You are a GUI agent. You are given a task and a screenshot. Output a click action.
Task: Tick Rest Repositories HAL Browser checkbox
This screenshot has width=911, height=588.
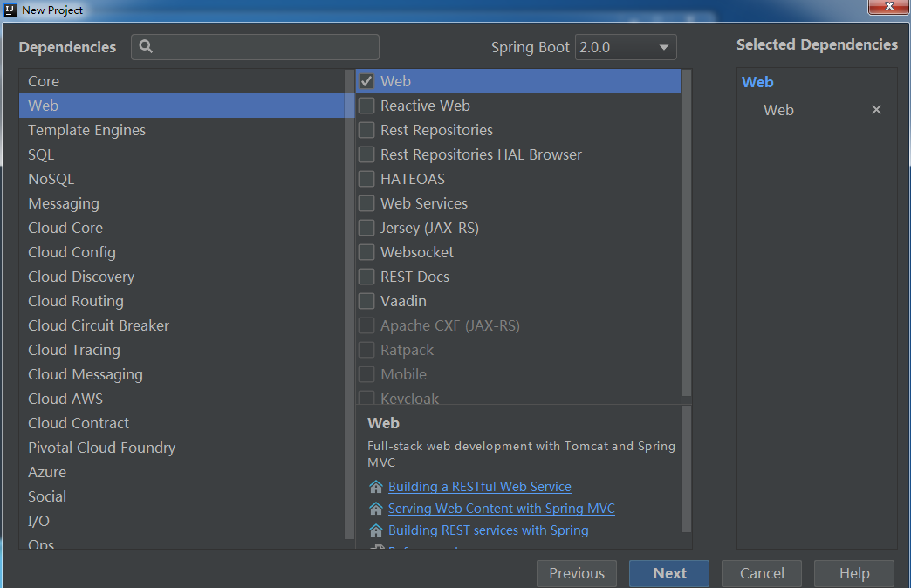366,154
